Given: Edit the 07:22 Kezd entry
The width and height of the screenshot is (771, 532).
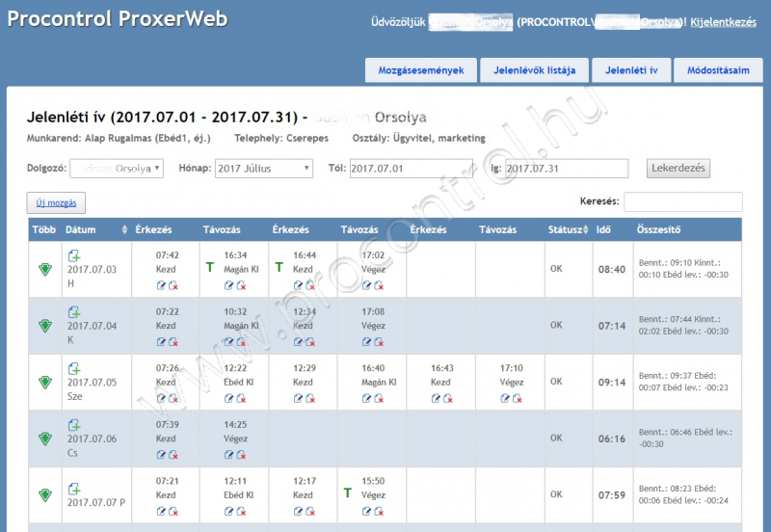Looking at the screenshot, I should 161,342.
